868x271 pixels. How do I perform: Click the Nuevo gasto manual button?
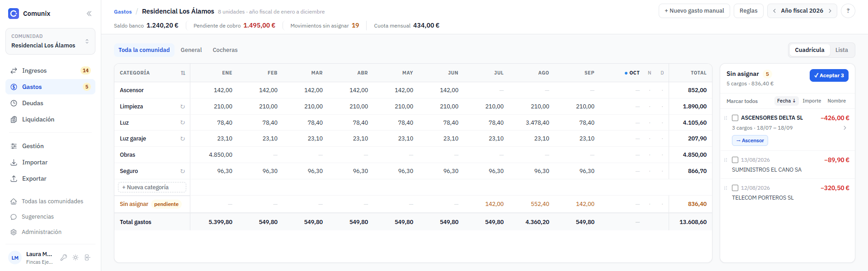pyautogui.click(x=694, y=11)
